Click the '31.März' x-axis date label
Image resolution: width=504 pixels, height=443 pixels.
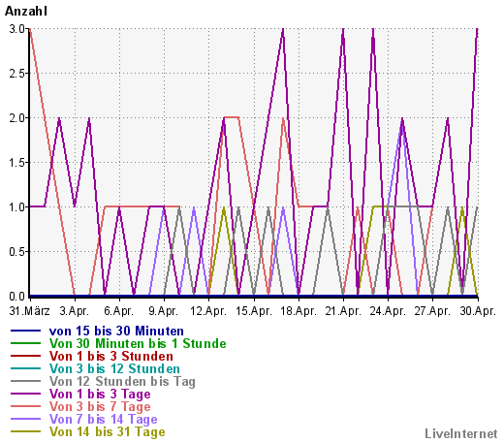pos(29,311)
